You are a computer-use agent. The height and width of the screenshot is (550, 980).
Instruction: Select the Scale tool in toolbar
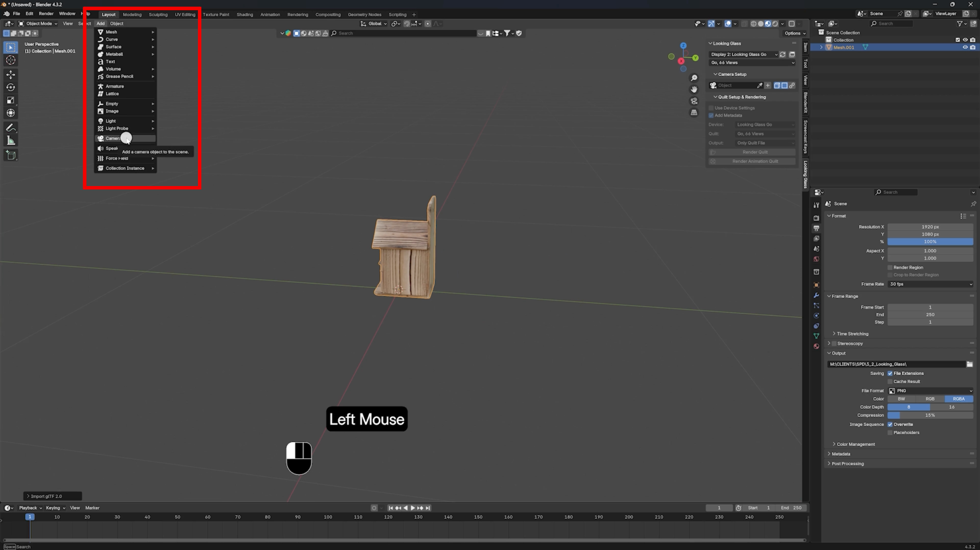click(x=11, y=100)
